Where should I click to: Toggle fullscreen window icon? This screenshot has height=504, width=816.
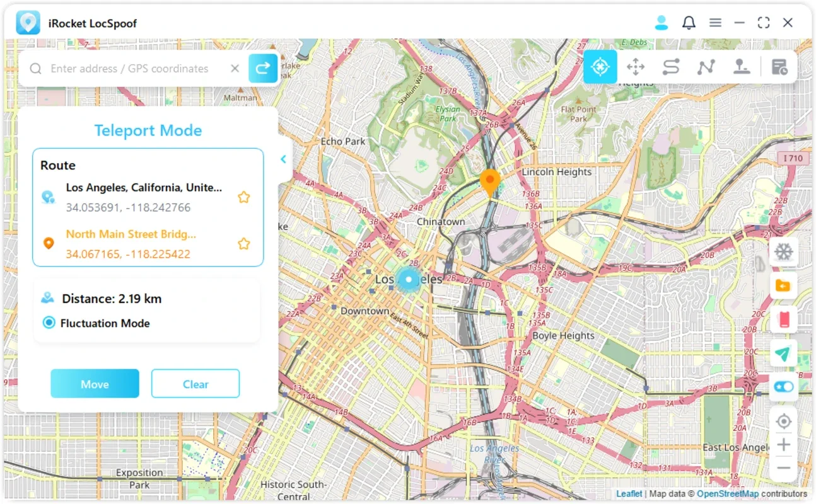tap(763, 23)
